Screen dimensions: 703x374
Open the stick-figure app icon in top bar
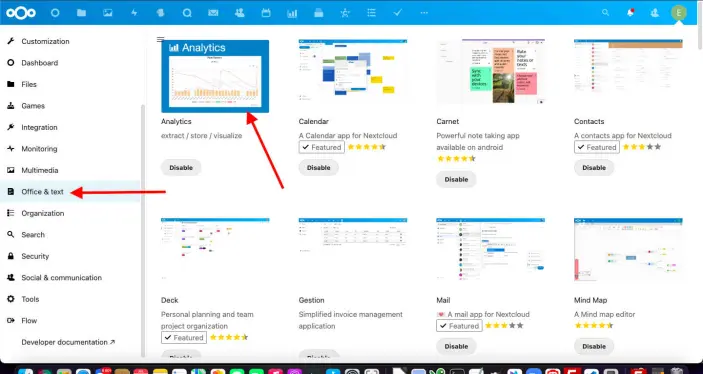pos(345,13)
